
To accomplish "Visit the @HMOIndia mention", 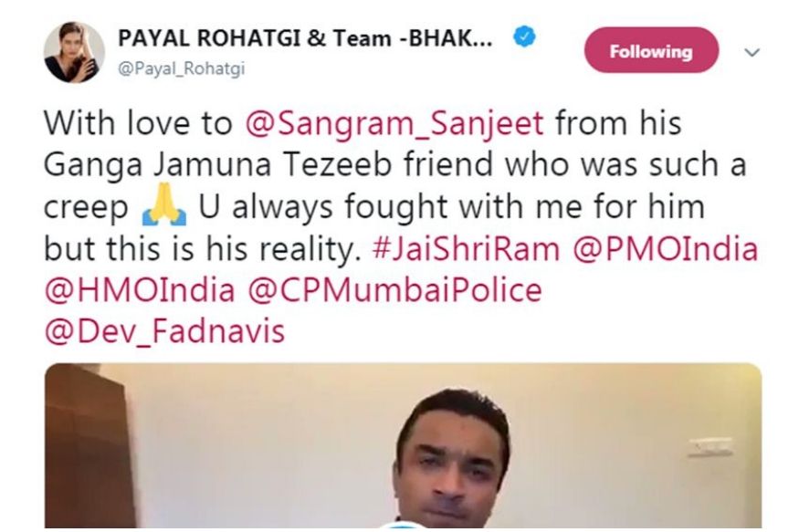I will [x=140, y=290].
